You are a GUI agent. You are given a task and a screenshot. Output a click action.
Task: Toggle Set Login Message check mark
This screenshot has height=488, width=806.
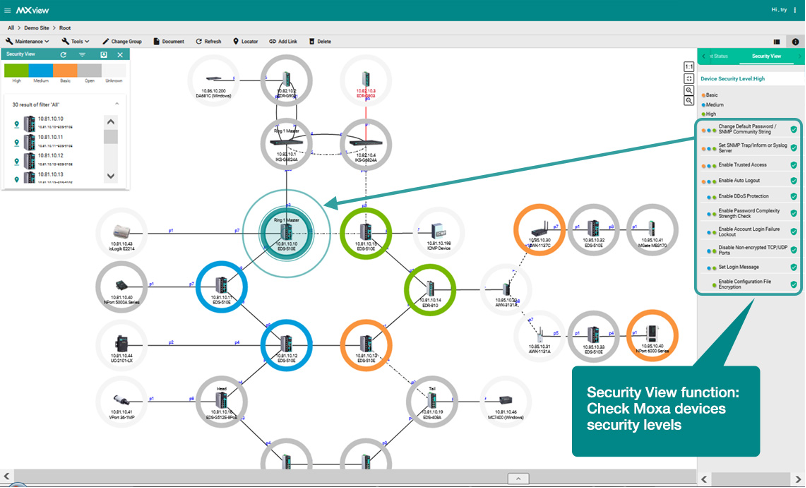793,268
